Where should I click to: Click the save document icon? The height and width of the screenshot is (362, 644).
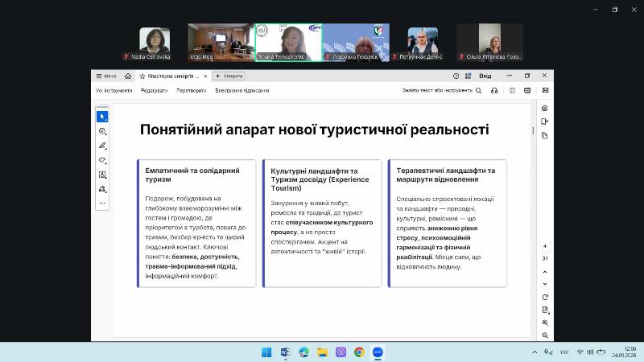point(512,90)
